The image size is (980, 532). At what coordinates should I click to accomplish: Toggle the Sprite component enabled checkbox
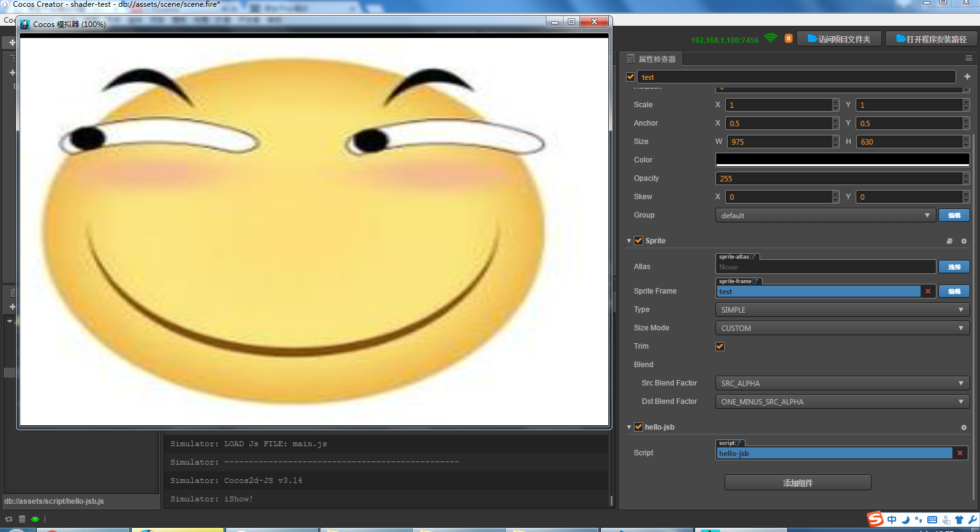(638, 240)
